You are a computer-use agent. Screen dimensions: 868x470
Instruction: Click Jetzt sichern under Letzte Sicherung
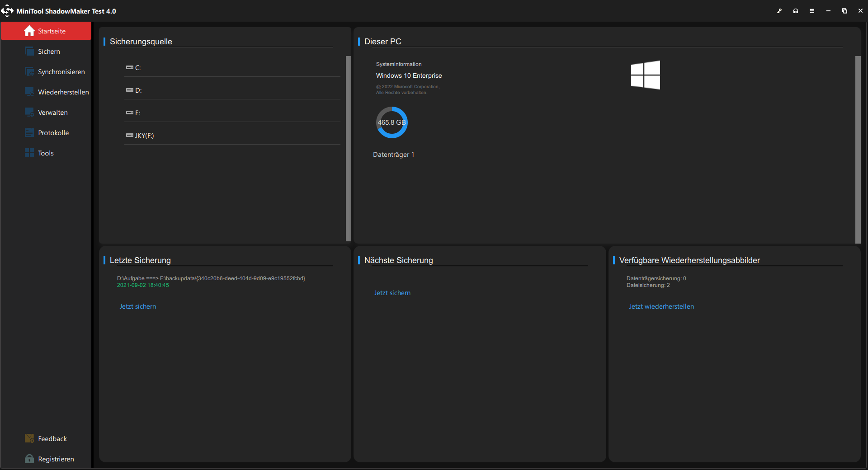[x=138, y=306]
